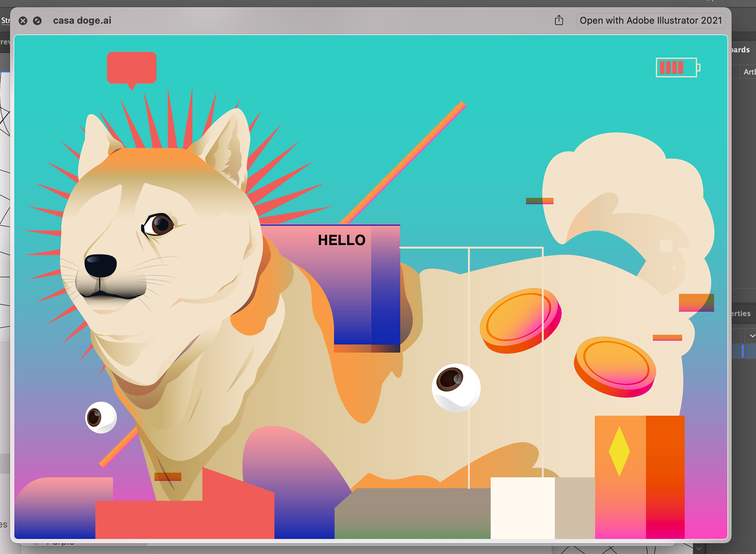Click the large floating eyeball
Viewport: 756px width, 554px height.
[456, 387]
